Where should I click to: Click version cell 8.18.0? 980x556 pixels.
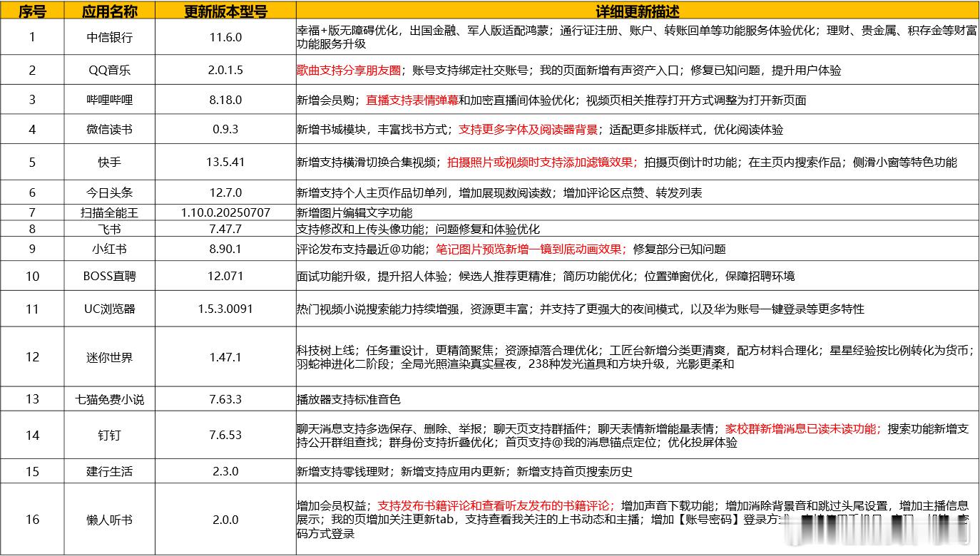click(x=225, y=100)
